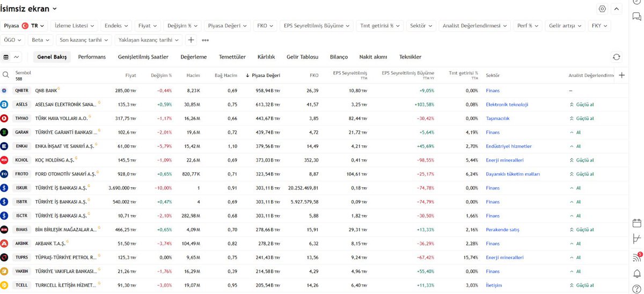Open the Beta filter dropdown
This screenshot has height=294, width=644.
tap(41, 40)
